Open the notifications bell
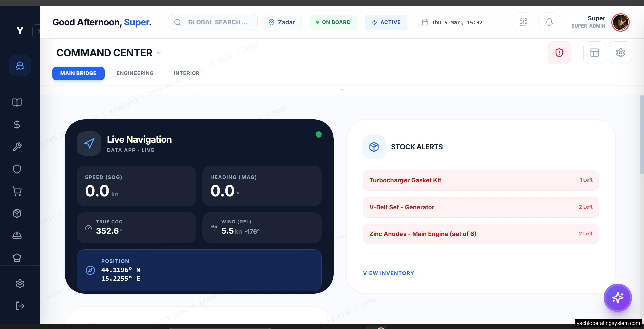Screen dimensions: 644x329 point(549,22)
